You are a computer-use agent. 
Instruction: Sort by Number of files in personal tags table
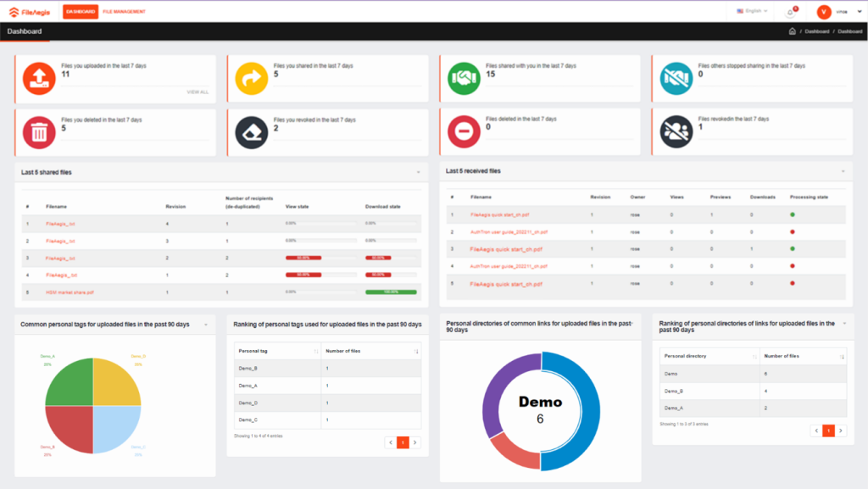click(x=416, y=351)
